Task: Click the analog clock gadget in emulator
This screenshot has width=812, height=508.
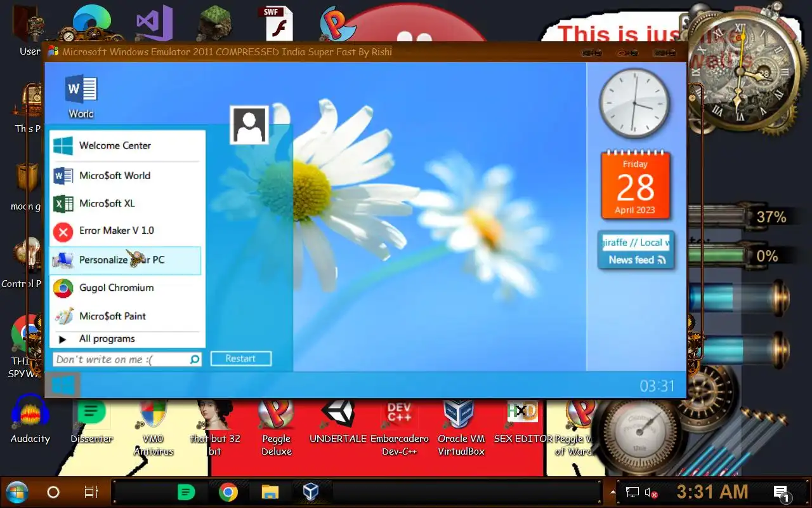Action: 634,104
